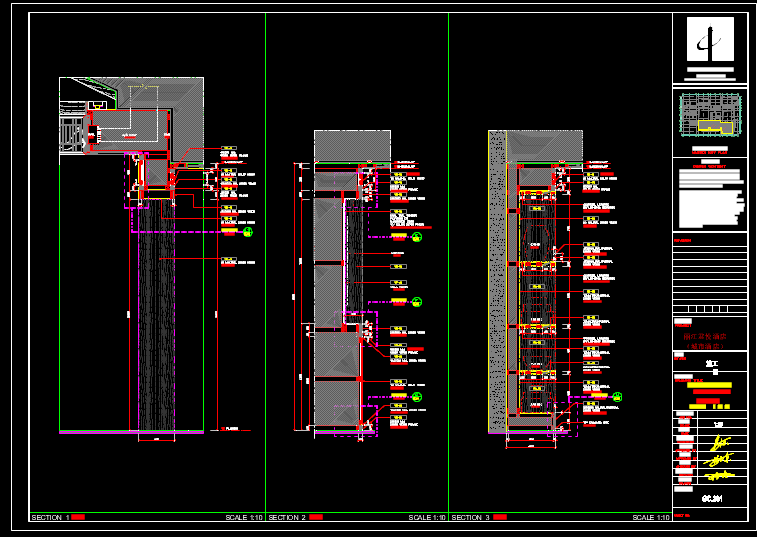Image resolution: width=757 pixels, height=537 pixels.
Task: Click the red REVISION heading in title block
Action: point(682,240)
